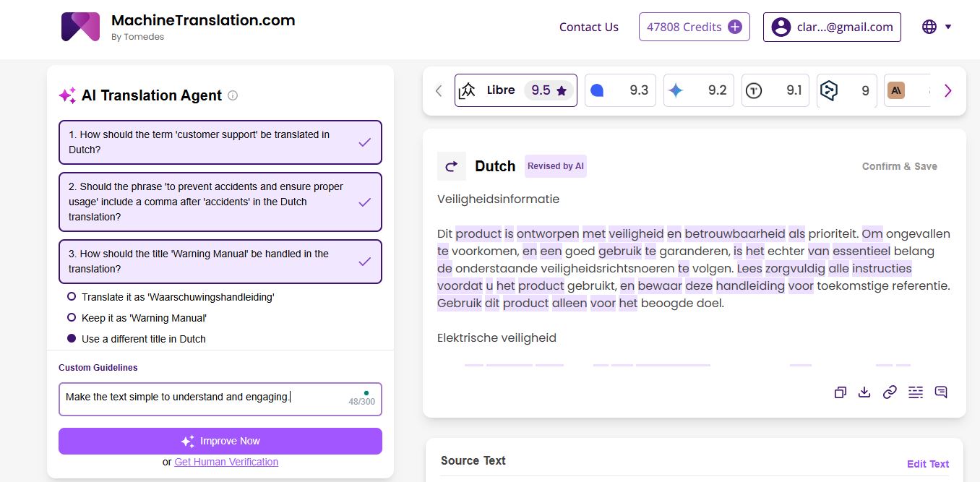Expand question 2 about comma after 'accidents'
The image size is (980, 482).
pyautogui.click(x=220, y=202)
